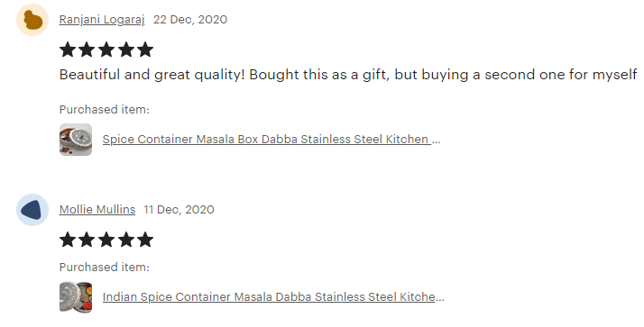Visit the Mollie Mullins profile link
This screenshot has height=327, width=644.
97,210
